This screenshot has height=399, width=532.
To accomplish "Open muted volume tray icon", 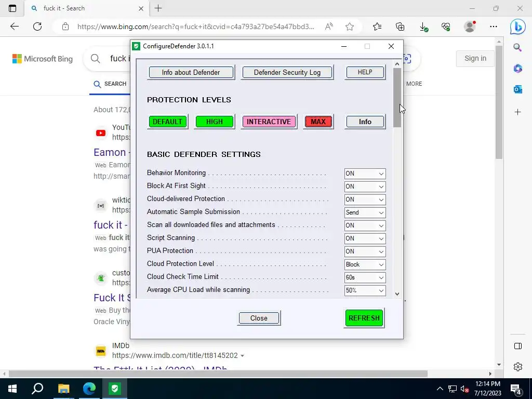I will pos(464,389).
